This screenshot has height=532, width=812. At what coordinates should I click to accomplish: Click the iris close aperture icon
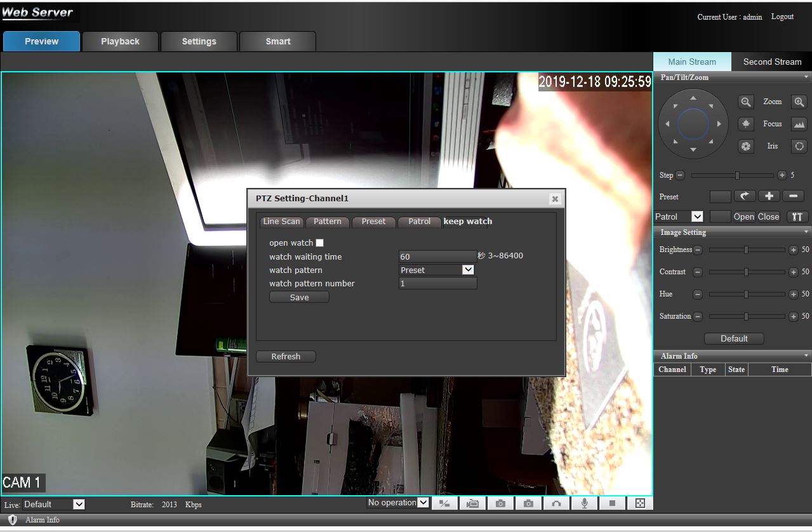(746, 146)
